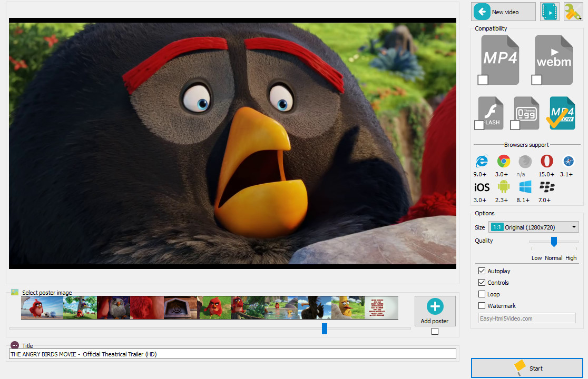Select the Ogg Theora format icon
This screenshot has width=588, height=379.
[525, 112]
